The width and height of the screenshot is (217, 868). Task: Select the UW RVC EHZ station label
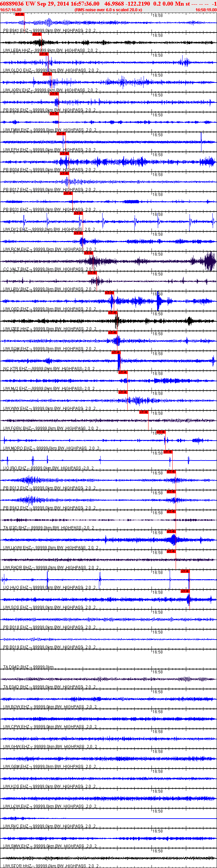(x=50, y=826)
